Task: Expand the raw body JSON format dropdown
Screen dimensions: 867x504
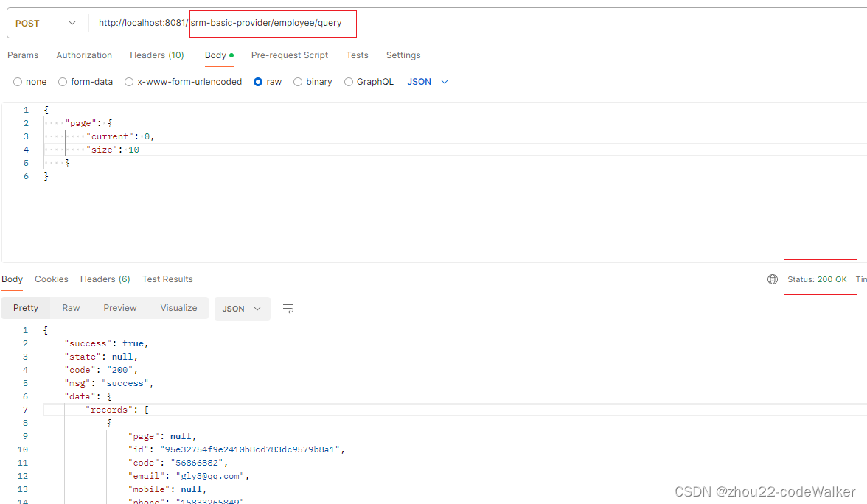Action: pos(428,82)
